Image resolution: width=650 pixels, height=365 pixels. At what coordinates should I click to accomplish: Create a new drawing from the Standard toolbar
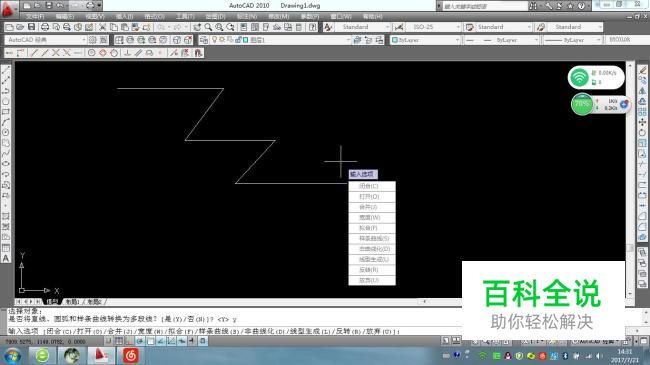10,27
